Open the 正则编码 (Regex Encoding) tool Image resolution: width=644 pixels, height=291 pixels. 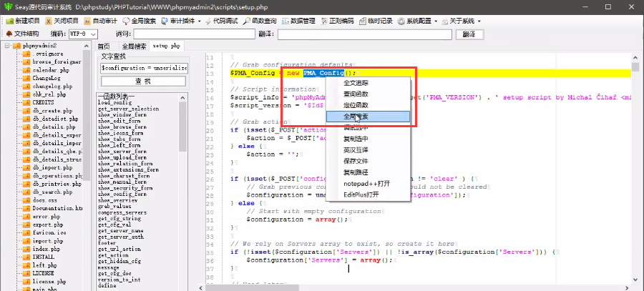(x=338, y=21)
